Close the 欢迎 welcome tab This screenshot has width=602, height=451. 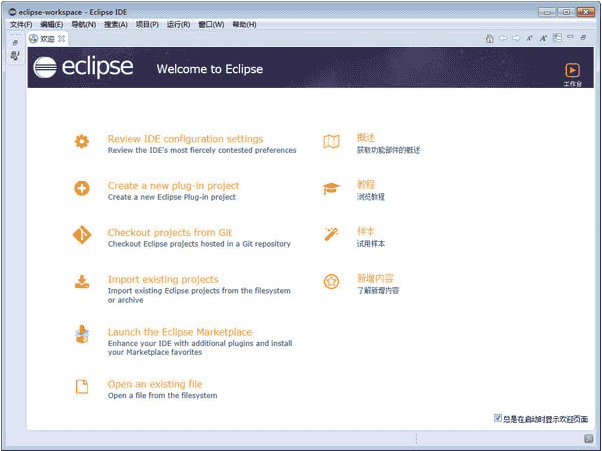point(63,39)
